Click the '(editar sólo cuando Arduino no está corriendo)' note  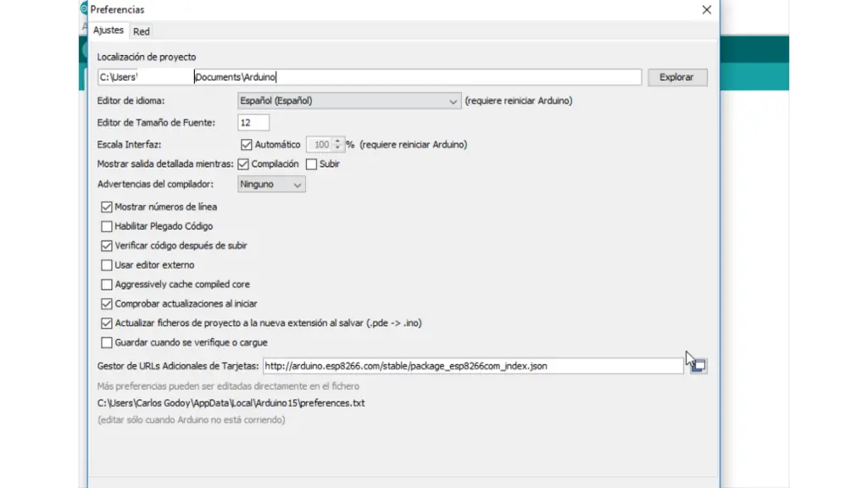click(192, 420)
